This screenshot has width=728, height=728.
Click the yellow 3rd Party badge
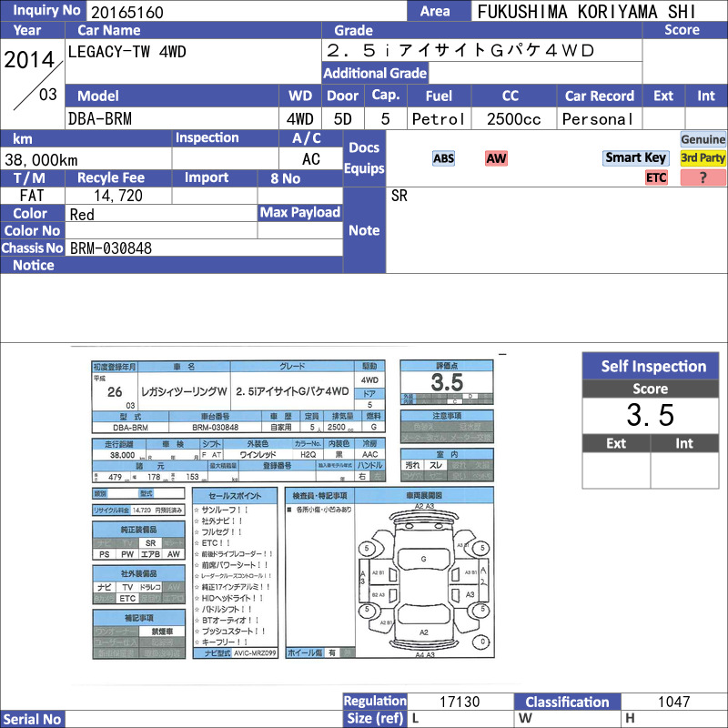(x=703, y=157)
